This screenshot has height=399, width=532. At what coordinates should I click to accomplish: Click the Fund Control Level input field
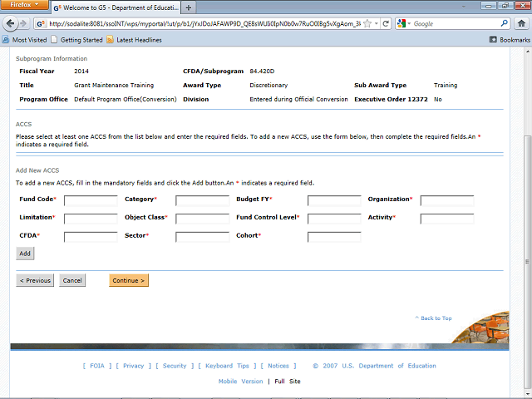(334, 219)
